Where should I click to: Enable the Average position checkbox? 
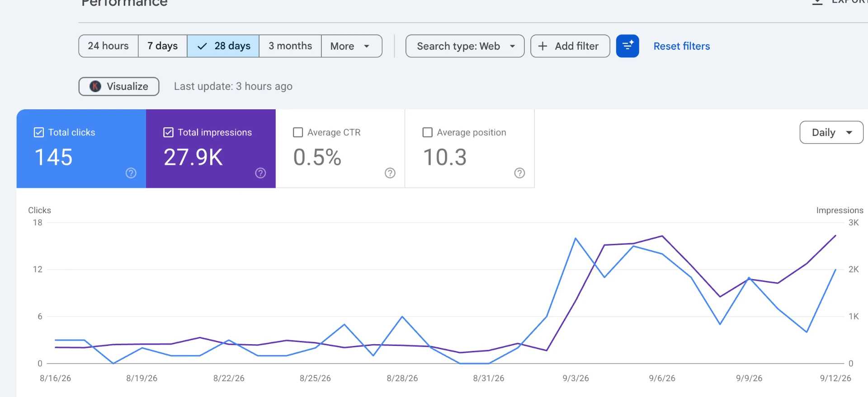tap(427, 132)
